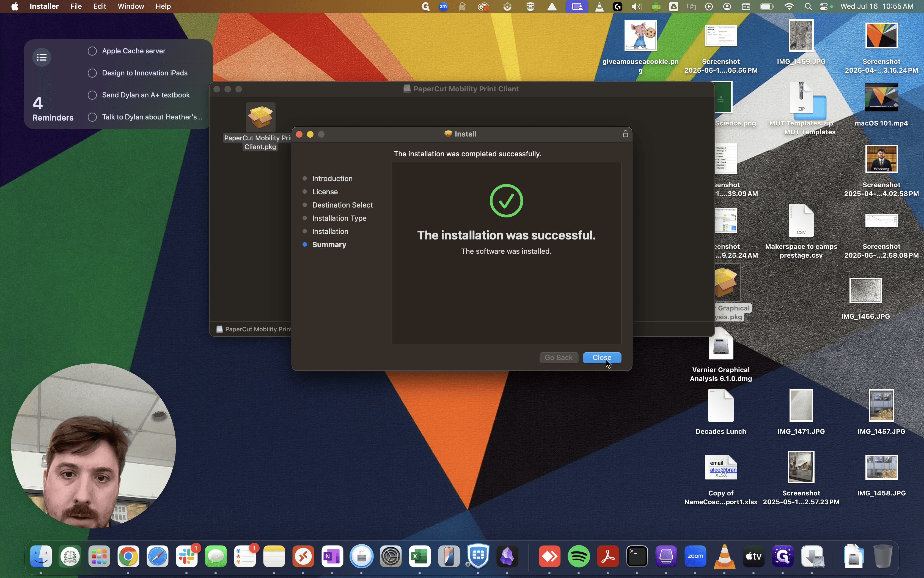924x578 pixels.
Task: Launch Adobe Acrobat from the Dock
Action: click(x=608, y=556)
